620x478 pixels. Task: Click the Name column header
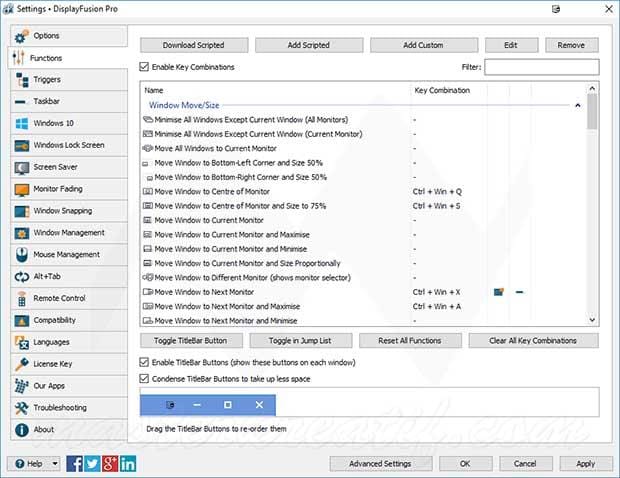[276, 91]
